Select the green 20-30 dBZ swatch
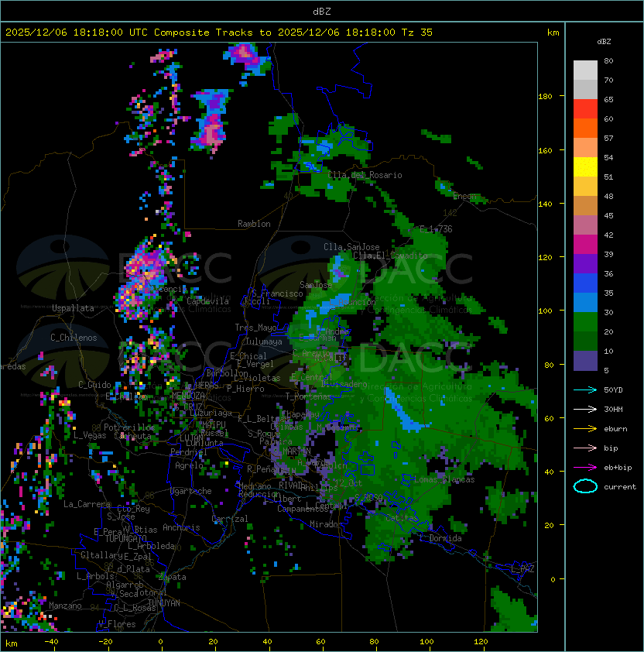 [585, 322]
